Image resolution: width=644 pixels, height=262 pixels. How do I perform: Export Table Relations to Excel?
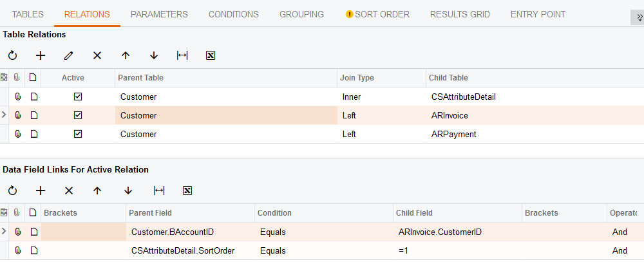[211, 55]
